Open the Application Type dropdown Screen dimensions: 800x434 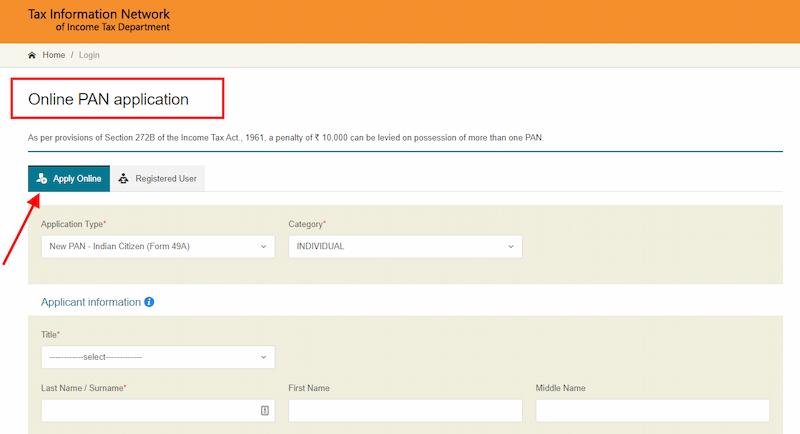pyautogui.click(x=158, y=246)
